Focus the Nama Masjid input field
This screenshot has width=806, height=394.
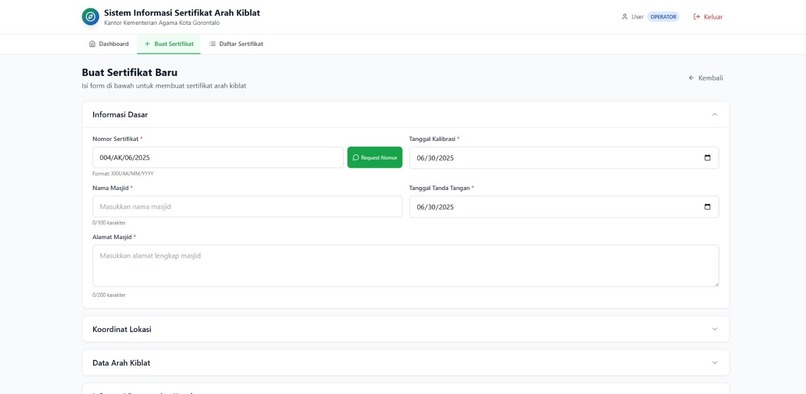247,206
